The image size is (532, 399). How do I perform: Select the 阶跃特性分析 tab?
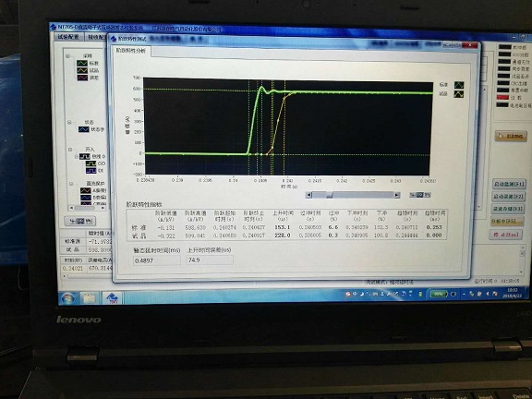tap(132, 51)
